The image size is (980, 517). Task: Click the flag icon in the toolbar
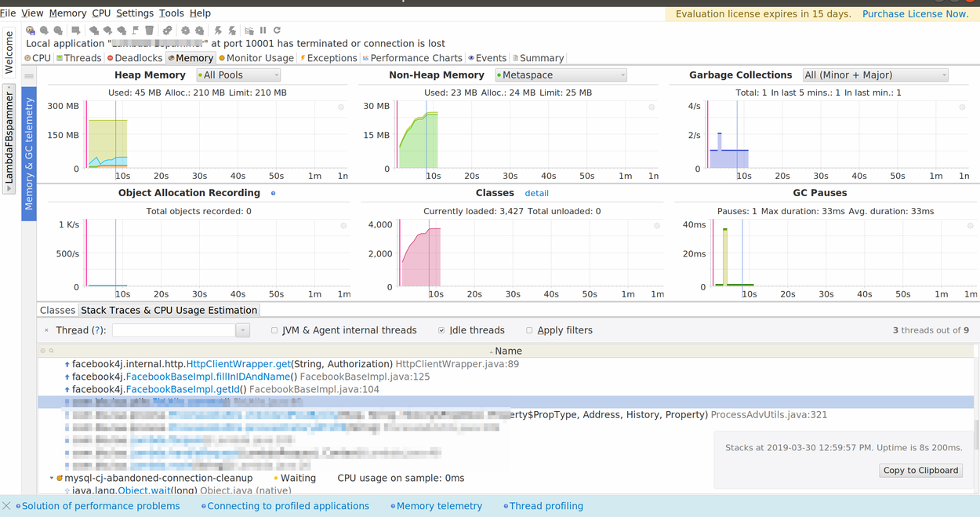pyautogui.click(x=136, y=31)
